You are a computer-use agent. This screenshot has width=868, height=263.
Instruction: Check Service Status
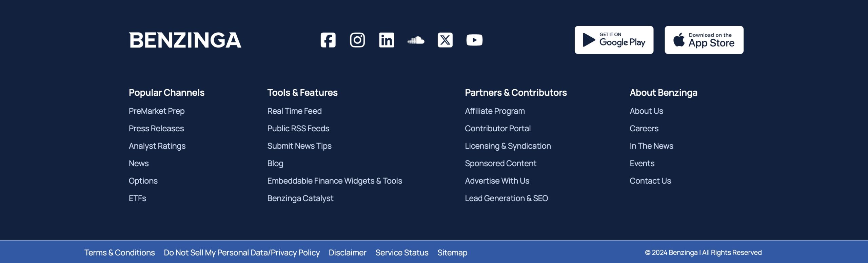click(402, 252)
